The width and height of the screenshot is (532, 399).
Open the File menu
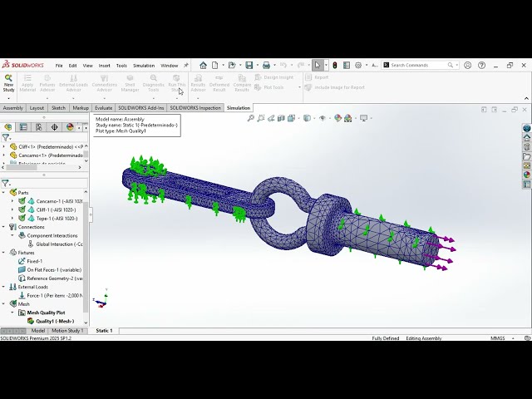pos(59,66)
